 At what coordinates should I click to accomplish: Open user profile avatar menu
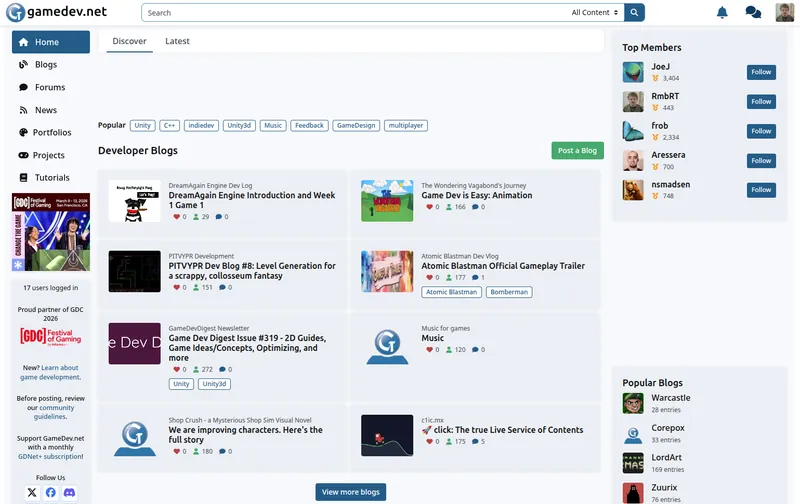pos(784,12)
